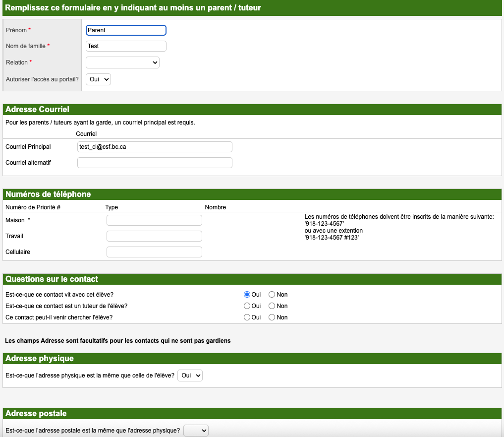Click the Cellulaire phone number field
The width and height of the screenshot is (504, 437).
point(154,252)
